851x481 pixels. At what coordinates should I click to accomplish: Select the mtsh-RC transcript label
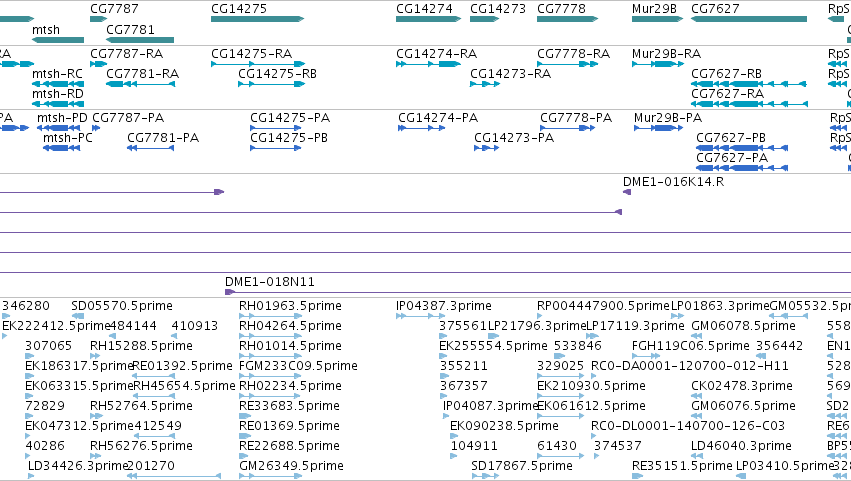[58, 74]
